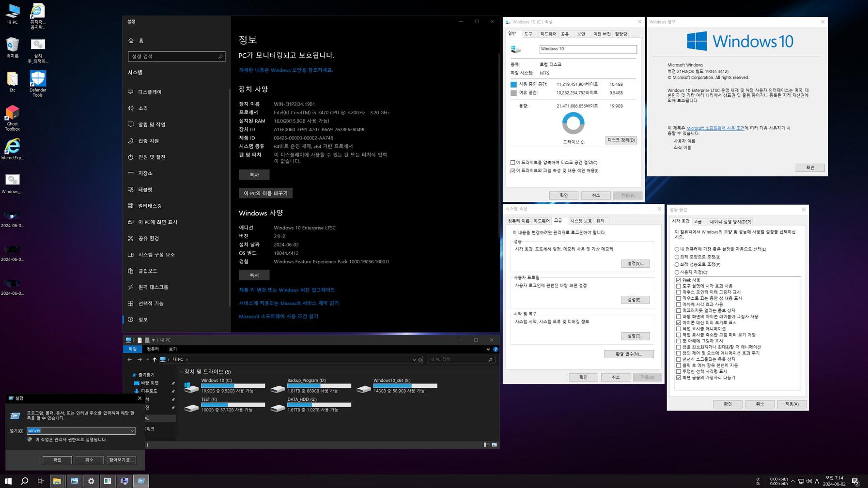
Task: Toggle 메뉴에 시각 효과 사용 checkbox
Action: (x=679, y=305)
